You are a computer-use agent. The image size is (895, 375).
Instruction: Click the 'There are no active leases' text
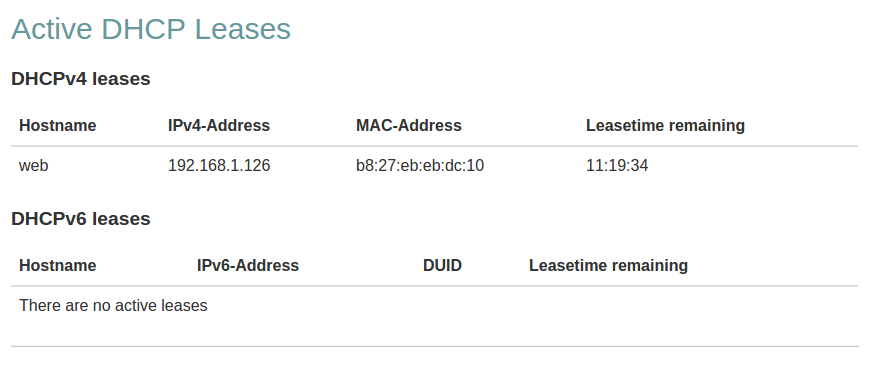click(x=114, y=305)
